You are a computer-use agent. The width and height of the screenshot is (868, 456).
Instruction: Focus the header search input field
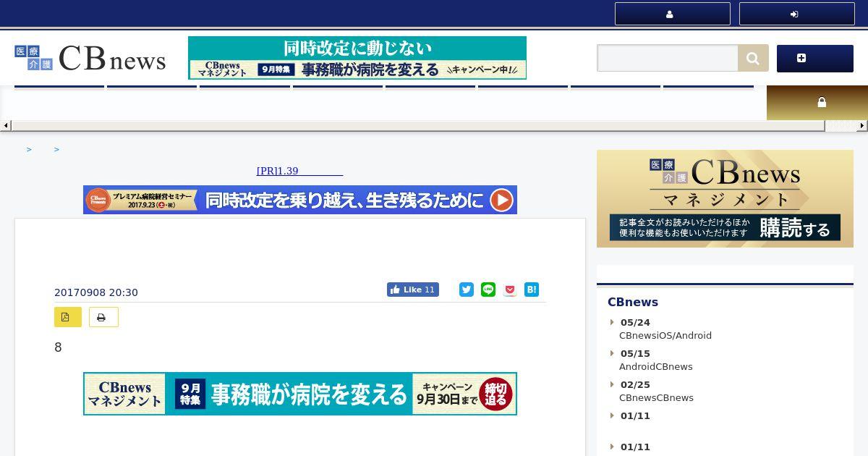[667, 58]
